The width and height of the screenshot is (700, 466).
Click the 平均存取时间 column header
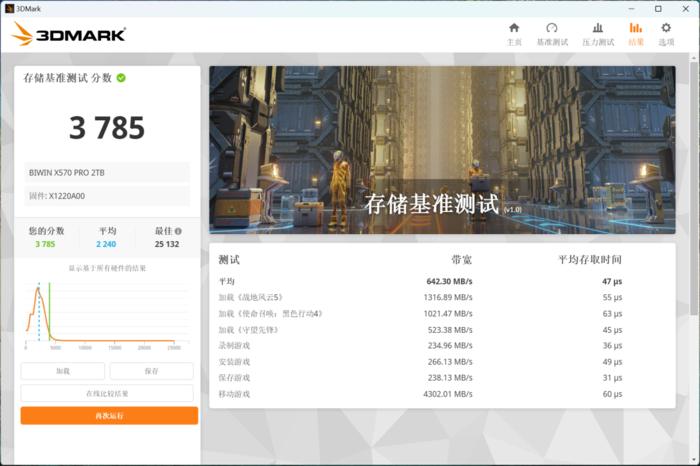590,260
